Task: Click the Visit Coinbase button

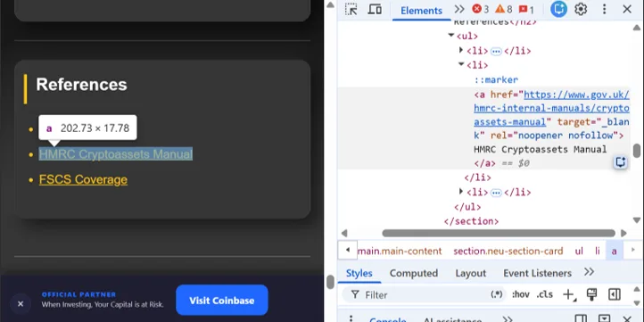Action: [x=222, y=301]
